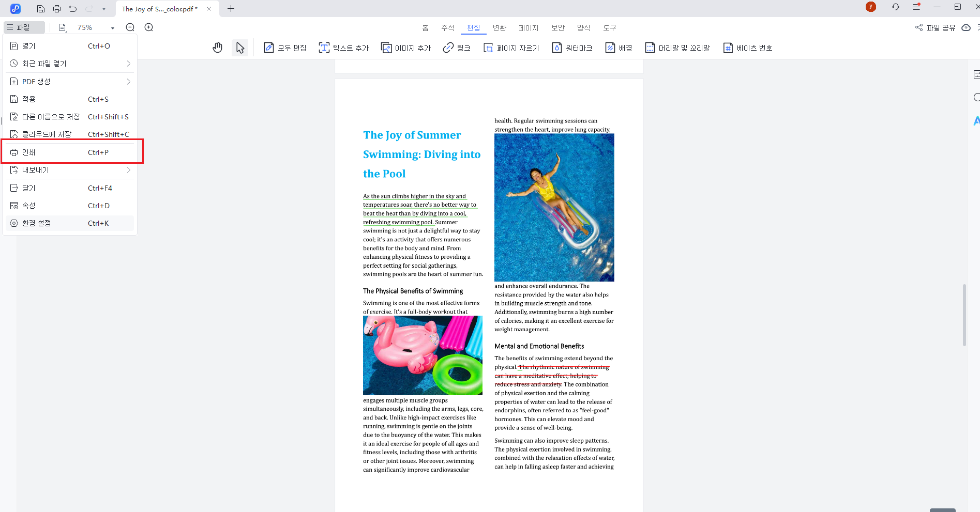Viewport: 980px width, 512px height.
Task: Click the 이미지 추가 (Add Image) tool
Action: click(406, 47)
